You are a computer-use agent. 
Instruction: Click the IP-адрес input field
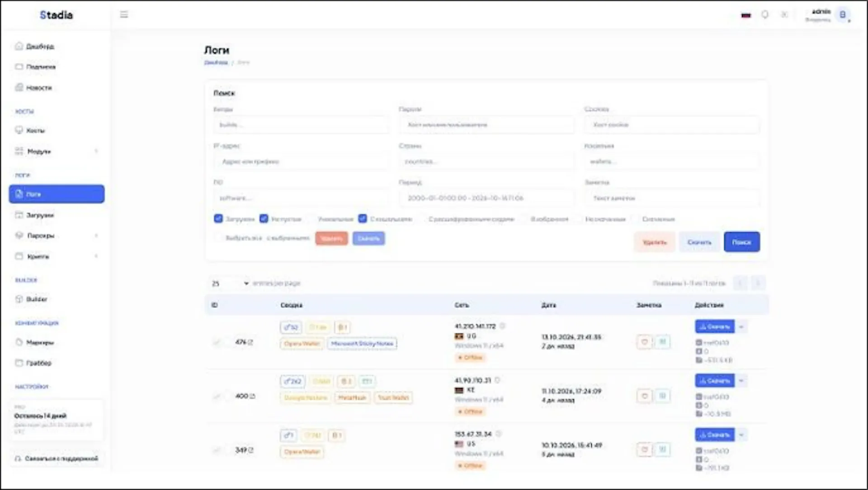pos(301,162)
